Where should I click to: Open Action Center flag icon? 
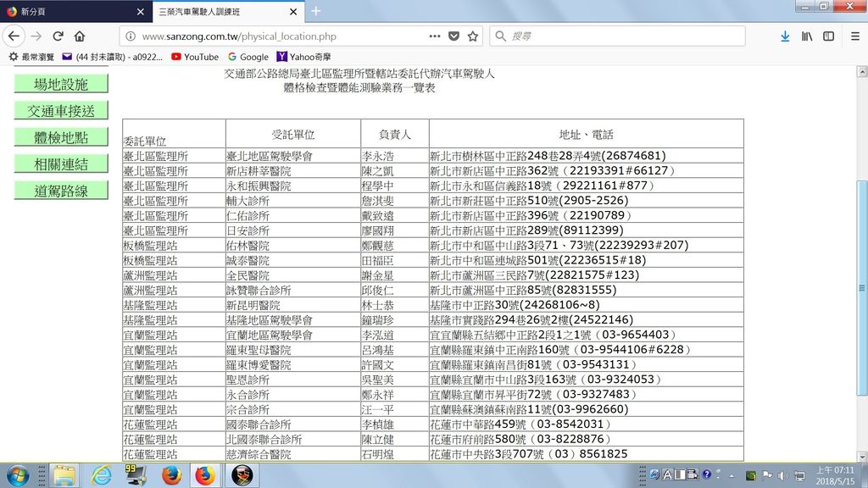767,474
